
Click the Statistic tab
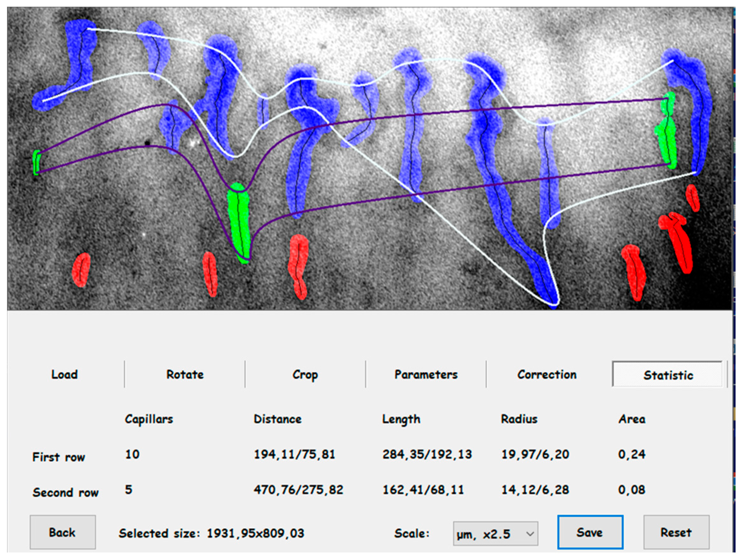(668, 375)
